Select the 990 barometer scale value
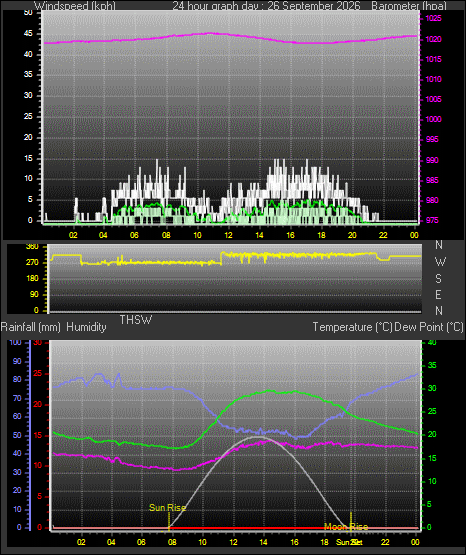Screen dimensions: 466x555 click(x=432, y=160)
